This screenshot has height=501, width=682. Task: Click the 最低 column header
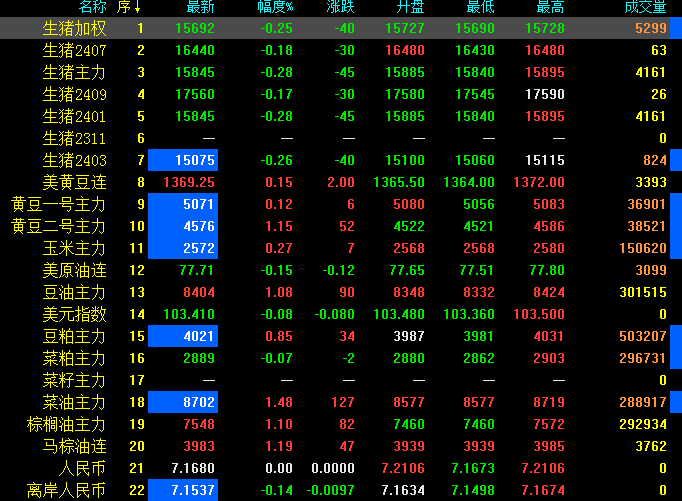point(481,7)
